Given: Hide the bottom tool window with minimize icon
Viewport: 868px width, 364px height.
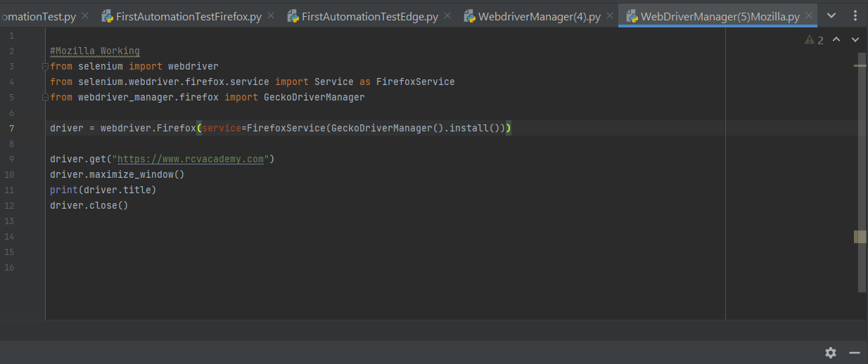Looking at the screenshot, I should tap(855, 353).
